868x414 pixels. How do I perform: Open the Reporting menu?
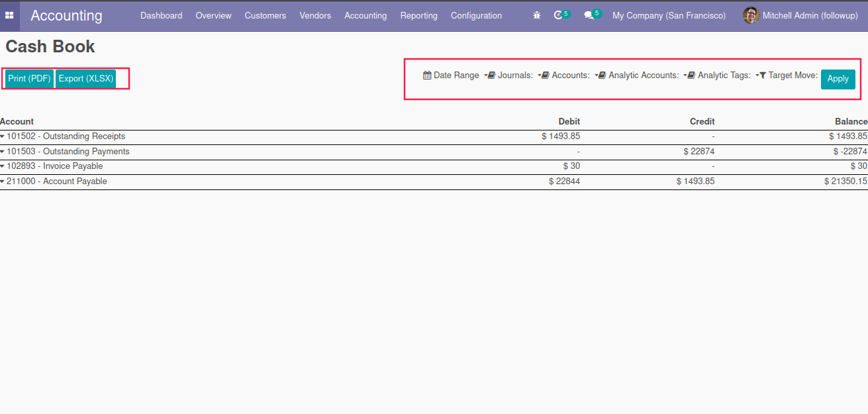(419, 15)
